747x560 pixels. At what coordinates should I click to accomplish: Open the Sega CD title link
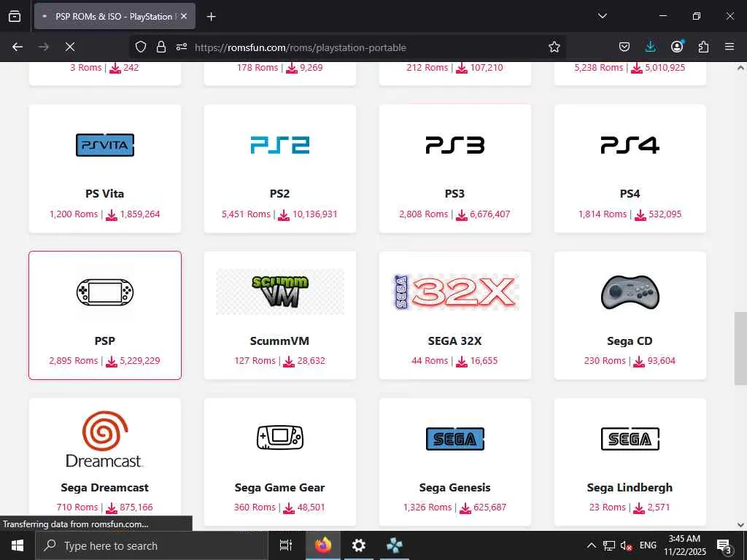[x=630, y=341]
